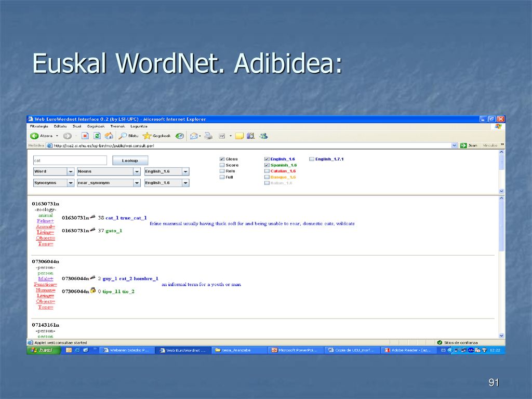Click the results pane vertical scrollbar
This screenshot has height=399, width=532.
501,267
